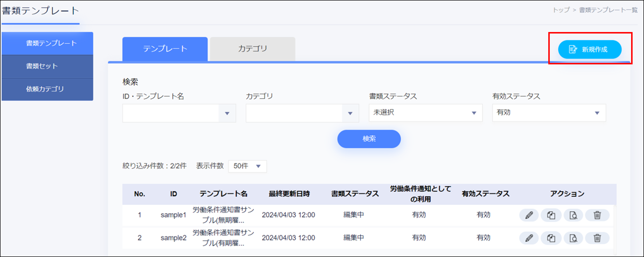Screen dimensions: 644x257
Task: Click the テンプレート名 column header
Action: click(x=223, y=194)
